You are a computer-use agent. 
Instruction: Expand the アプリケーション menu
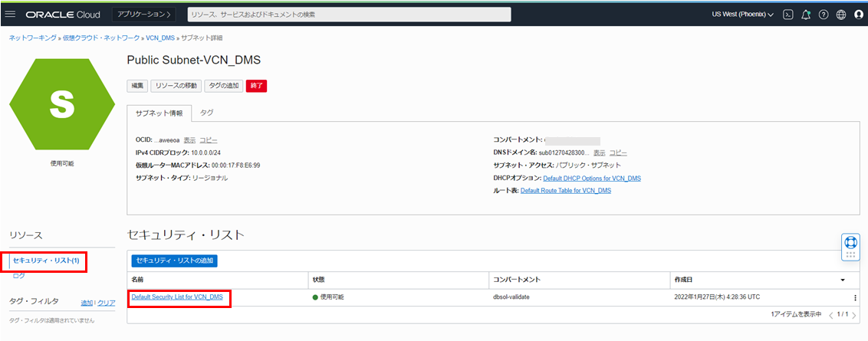coord(144,15)
